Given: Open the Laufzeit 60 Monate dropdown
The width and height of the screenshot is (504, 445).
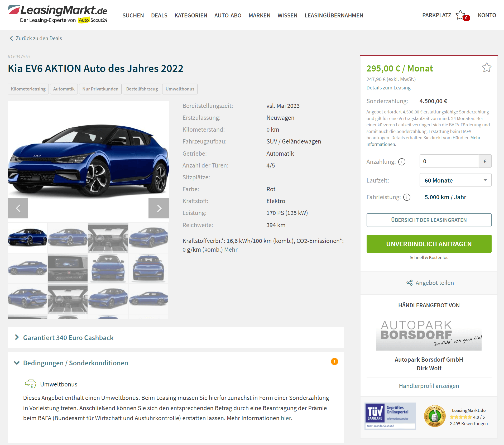Looking at the screenshot, I should 455,180.
